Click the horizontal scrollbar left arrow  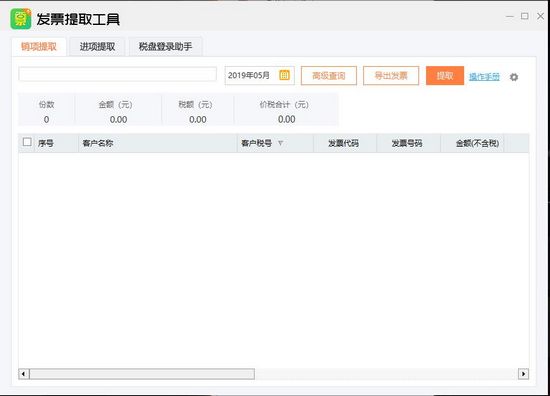point(24,374)
